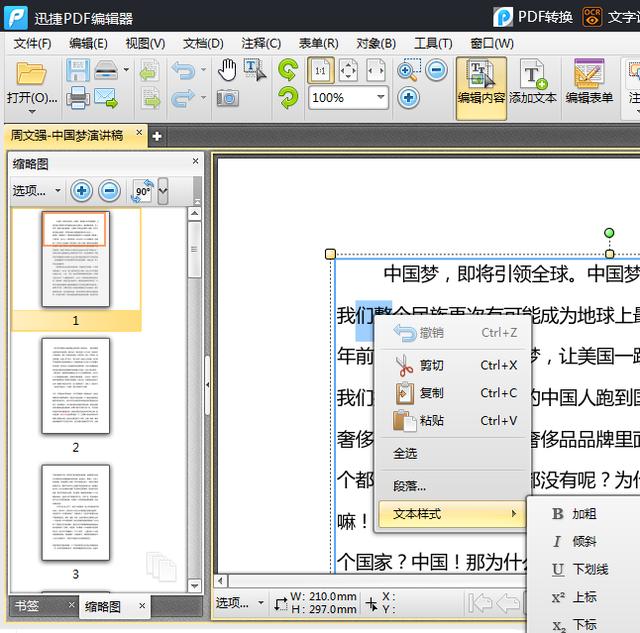Click the 编辑表单 edit form tool
Viewport: 640px width, 633px height.
[x=589, y=82]
